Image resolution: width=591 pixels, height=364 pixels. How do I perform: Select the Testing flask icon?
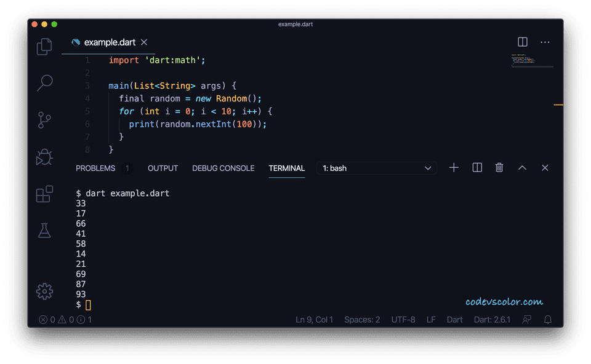coord(44,231)
